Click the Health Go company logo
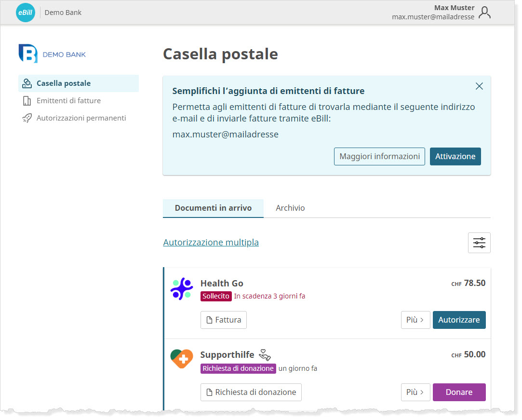The image size is (522, 420). pyautogui.click(x=182, y=289)
